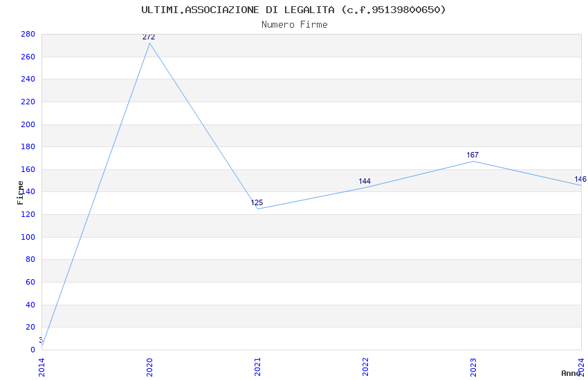Click the 0 y-axis tick label
Viewport: 588px width, 380px height.
pos(33,350)
